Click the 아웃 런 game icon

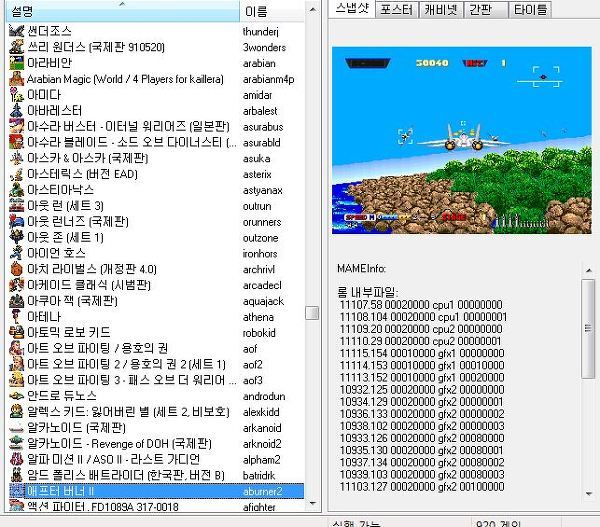point(16,206)
